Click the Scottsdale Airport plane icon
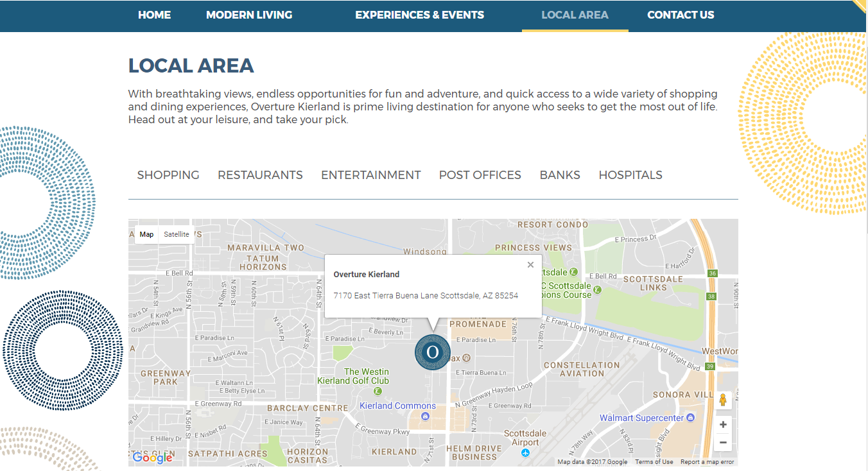Viewport: 868px width, 471px height. (526, 453)
